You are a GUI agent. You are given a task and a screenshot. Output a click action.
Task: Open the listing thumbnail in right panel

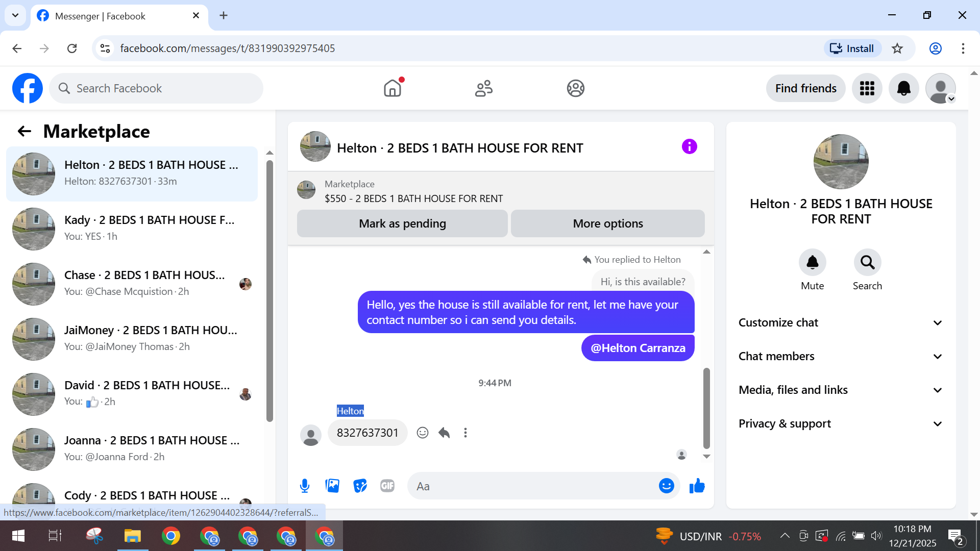click(x=841, y=162)
